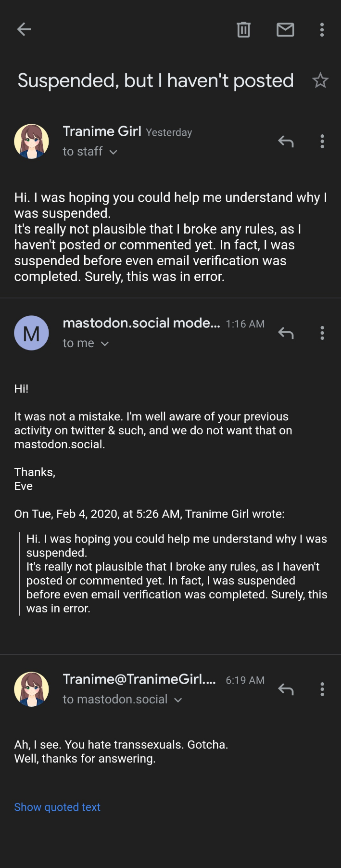Mark thread as unread via envelope icon
Image resolution: width=341 pixels, height=868 pixels.
click(285, 29)
